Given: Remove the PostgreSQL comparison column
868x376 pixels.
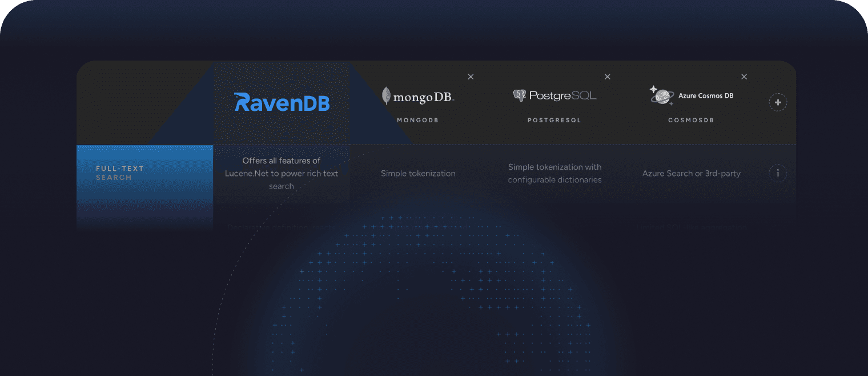Looking at the screenshot, I should pyautogui.click(x=608, y=77).
